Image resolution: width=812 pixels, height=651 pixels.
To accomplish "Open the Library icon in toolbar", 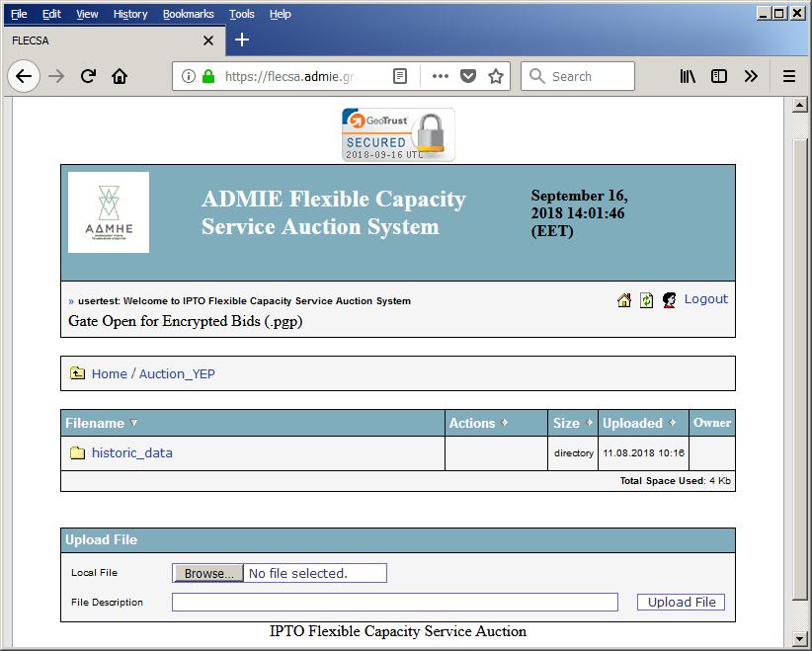I will click(x=688, y=77).
